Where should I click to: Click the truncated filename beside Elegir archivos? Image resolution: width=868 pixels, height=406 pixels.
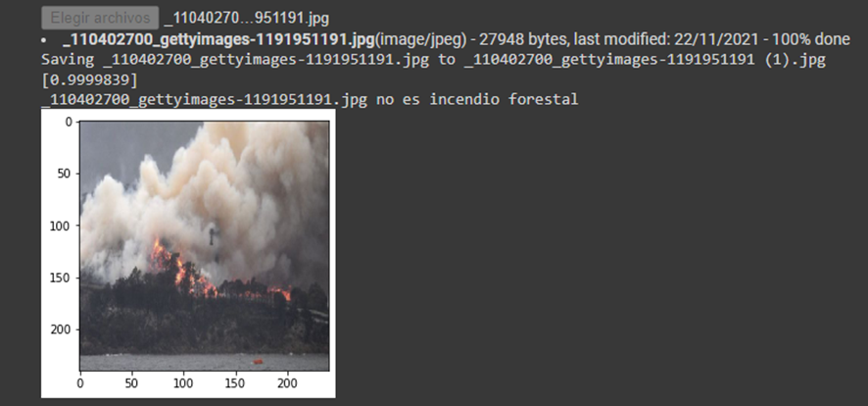coord(246,19)
